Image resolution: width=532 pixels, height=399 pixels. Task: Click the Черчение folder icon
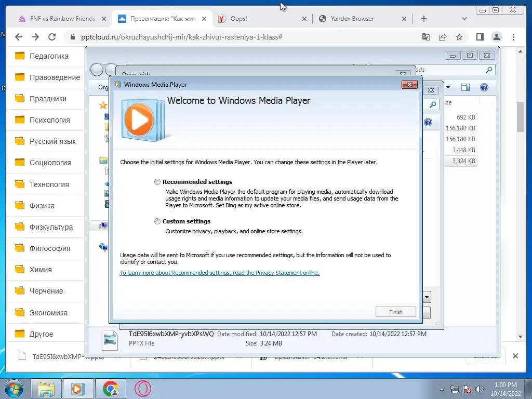click(x=20, y=290)
